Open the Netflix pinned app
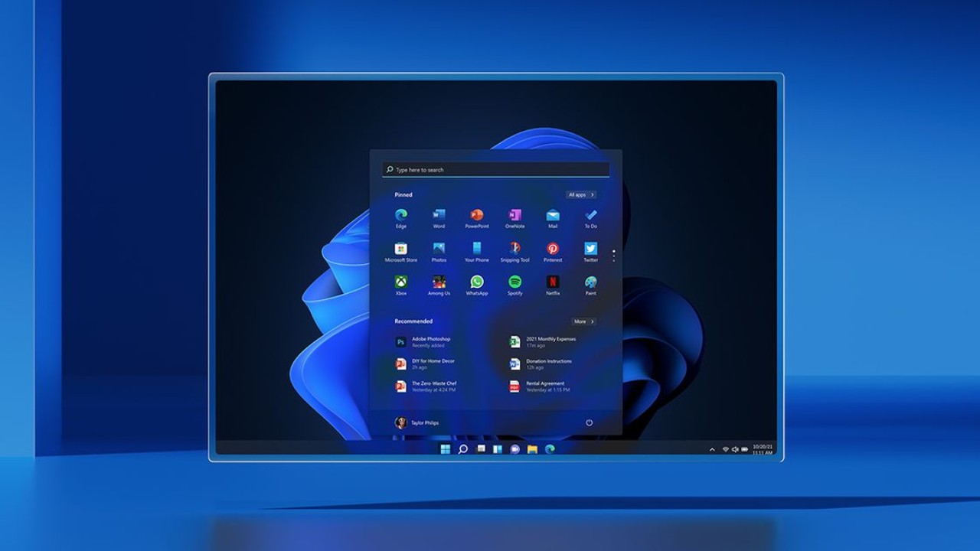This screenshot has height=551, width=980. point(553,282)
